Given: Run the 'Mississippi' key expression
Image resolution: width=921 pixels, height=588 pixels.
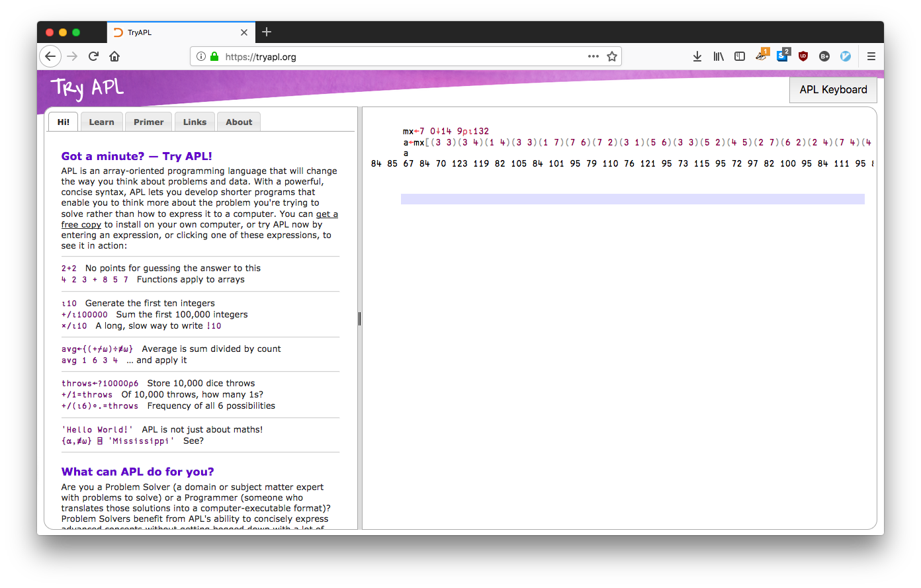Looking at the screenshot, I should click(x=118, y=441).
